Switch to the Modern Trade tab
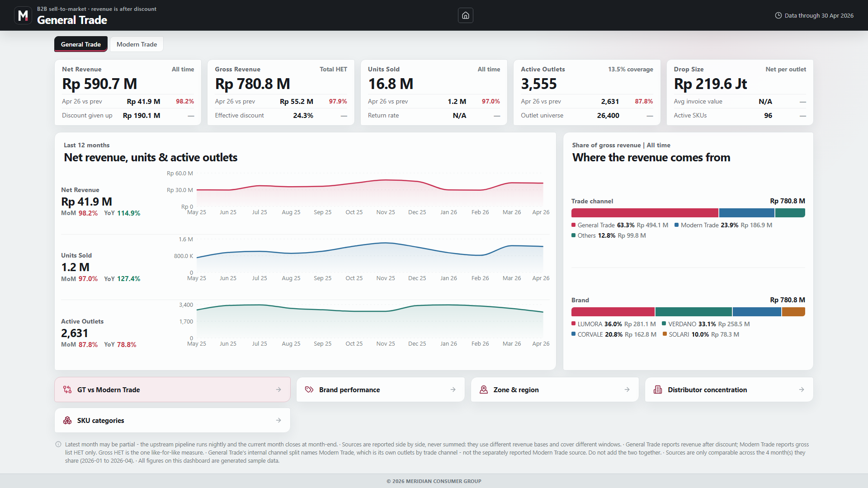This screenshot has width=868, height=488. point(137,44)
